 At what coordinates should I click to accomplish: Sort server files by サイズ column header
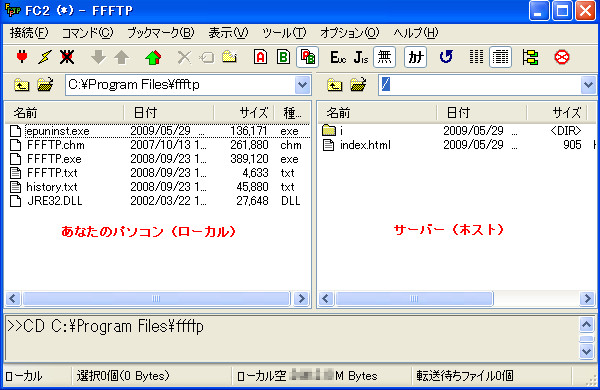point(557,113)
